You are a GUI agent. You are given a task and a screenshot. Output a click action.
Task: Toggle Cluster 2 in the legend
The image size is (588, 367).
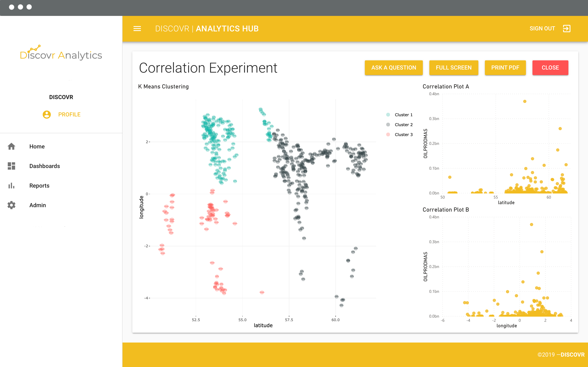pyautogui.click(x=403, y=125)
